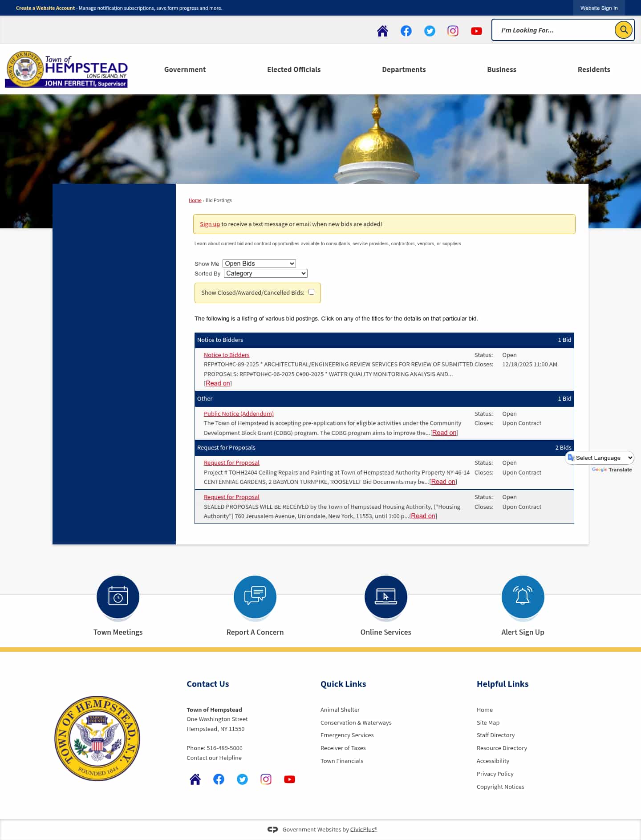
Task: Open the Sorted By Category dropdown
Action: pos(266,273)
